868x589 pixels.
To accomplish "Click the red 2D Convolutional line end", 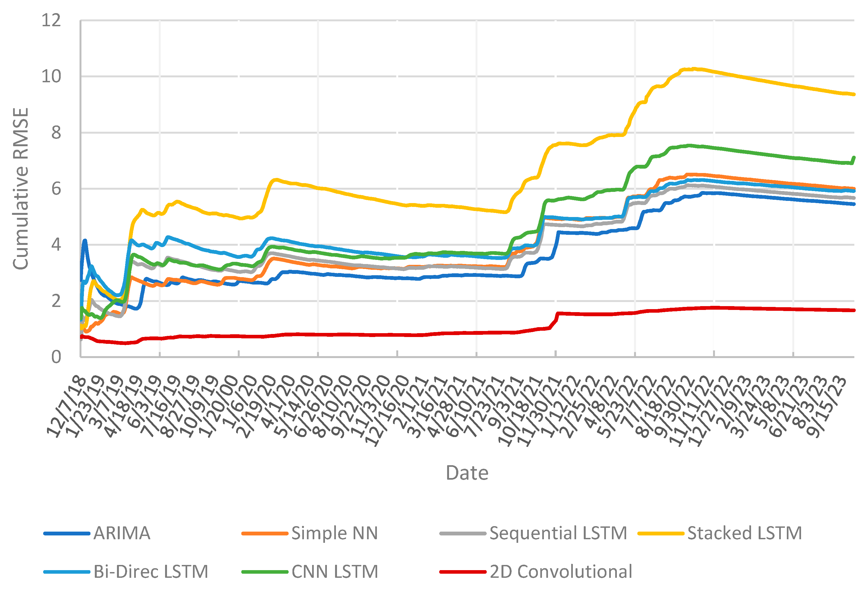I will [x=854, y=310].
